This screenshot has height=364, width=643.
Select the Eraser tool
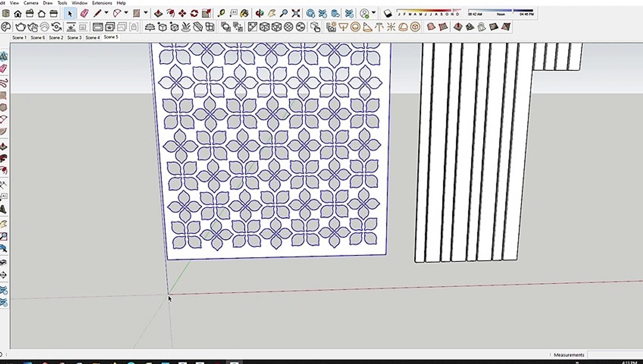pyautogui.click(x=83, y=14)
